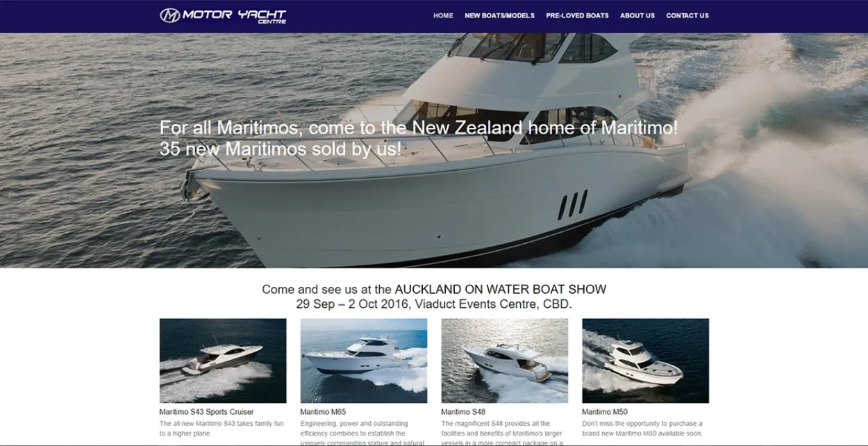The image size is (868, 446).
Task: View the Maritimo S48 photo
Action: [505, 361]
